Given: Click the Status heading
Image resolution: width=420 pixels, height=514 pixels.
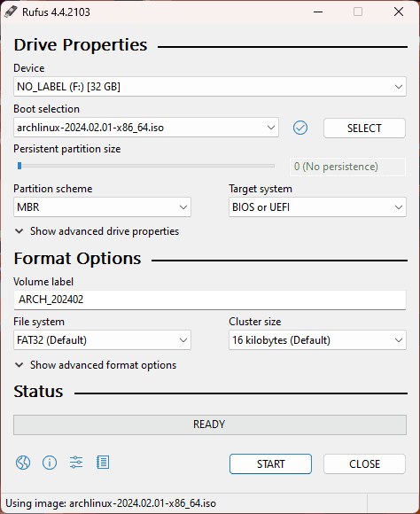Looking at the screenshot, I should tap(38, 392).
